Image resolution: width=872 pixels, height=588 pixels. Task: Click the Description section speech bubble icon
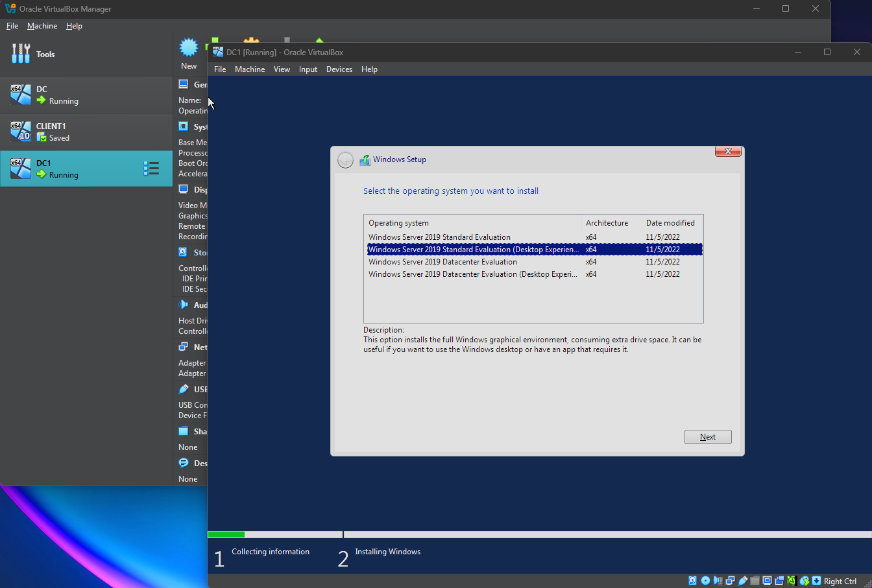click(184, 463)
